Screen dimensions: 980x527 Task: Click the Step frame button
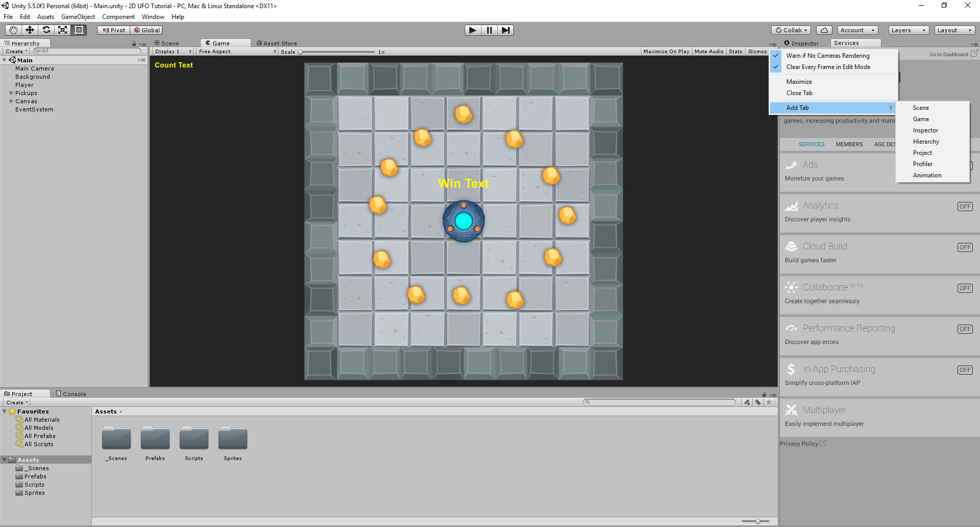[x=506, y=30]
